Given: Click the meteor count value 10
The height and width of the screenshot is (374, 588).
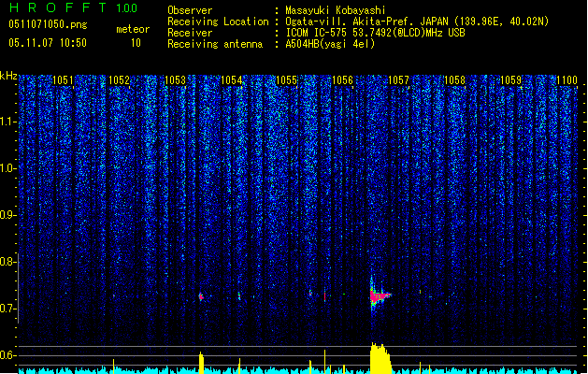Looking at the screenshot, I should coord(136,43).
